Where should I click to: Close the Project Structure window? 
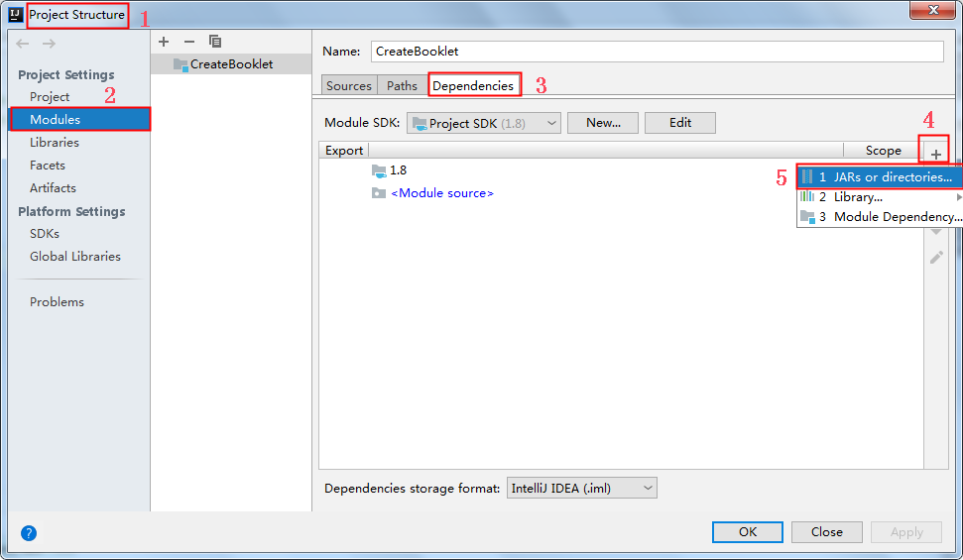(x=932, y=9)
